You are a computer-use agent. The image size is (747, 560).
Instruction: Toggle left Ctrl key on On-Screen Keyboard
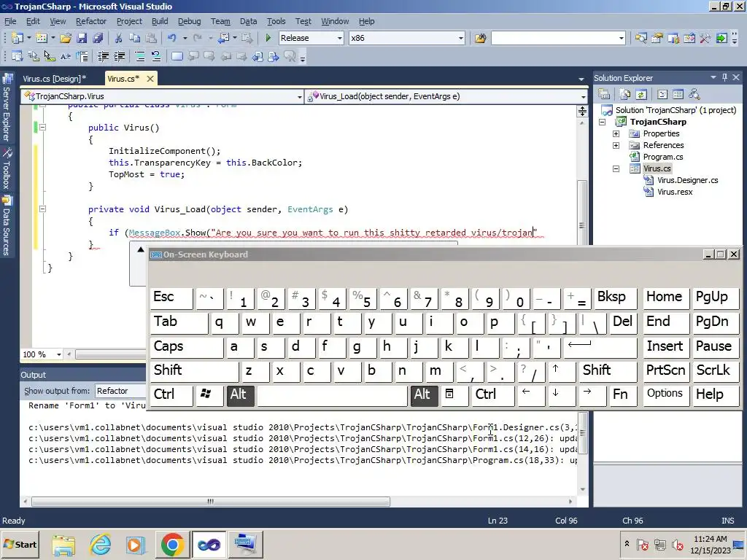click(171, 395)
